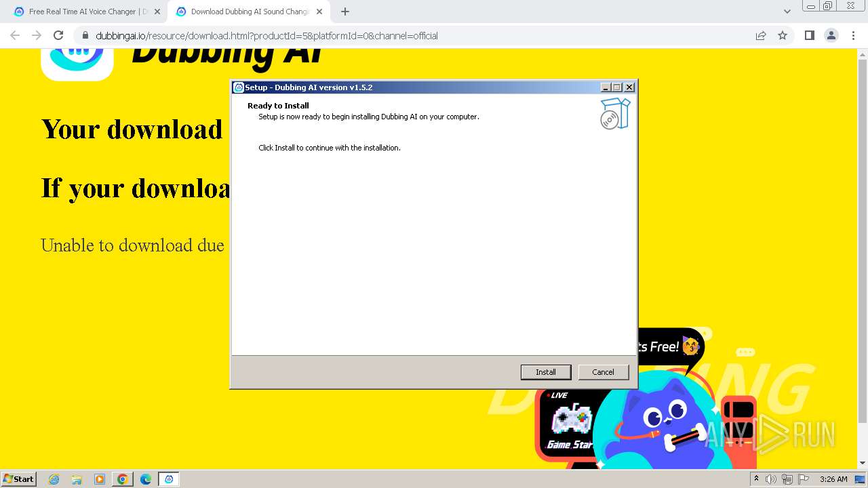
Task: Expand the tab search dropdown arrow
Action: coord(787,12)
